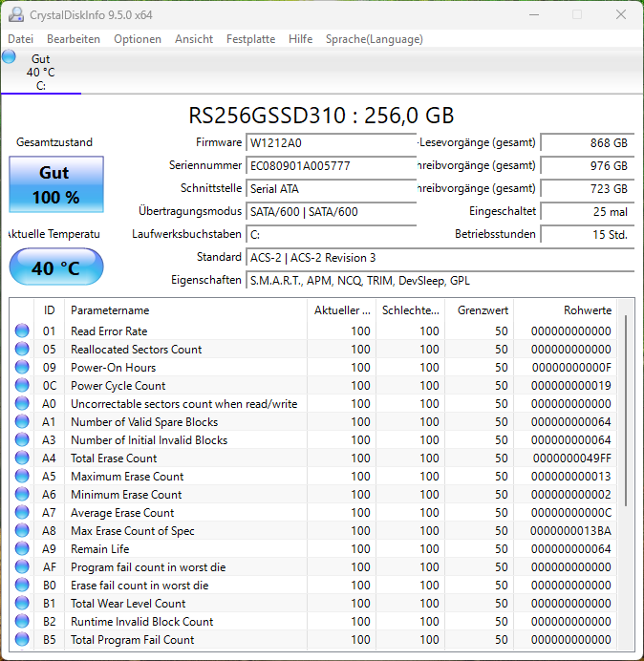644x661 pixels.
Task: Open the Optionen menu
Action: pyautogui.click(x=138, y=39)
